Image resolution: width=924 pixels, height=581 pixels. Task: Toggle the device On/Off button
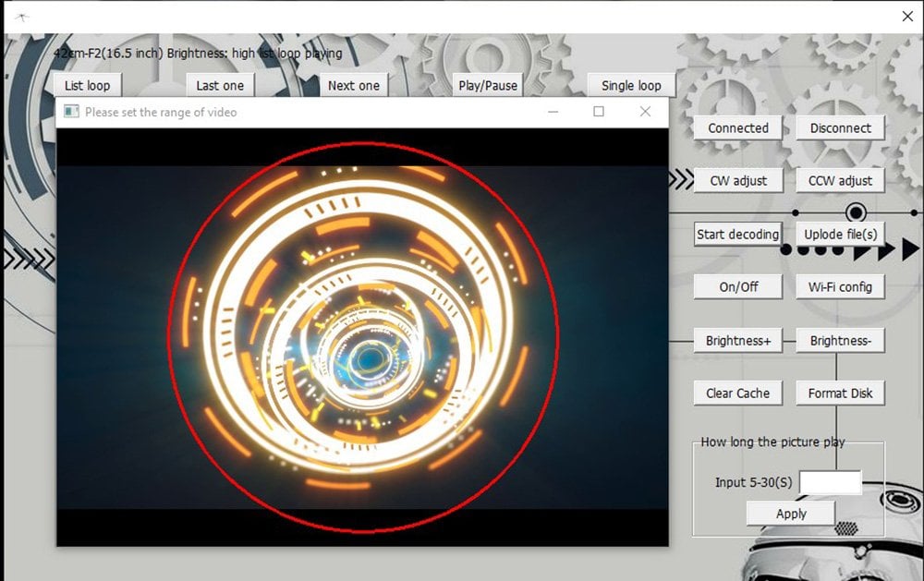click(x=738, y=287)
